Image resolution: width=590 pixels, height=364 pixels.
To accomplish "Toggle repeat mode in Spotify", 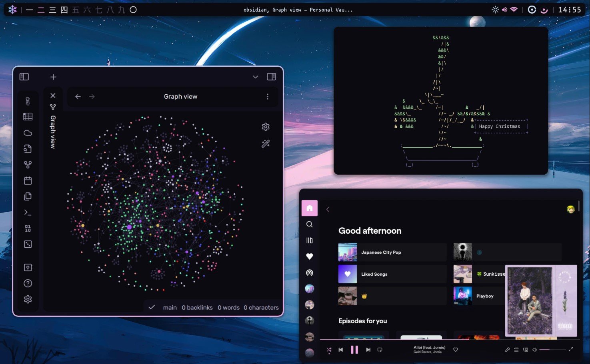I will (x=379, y=349).
